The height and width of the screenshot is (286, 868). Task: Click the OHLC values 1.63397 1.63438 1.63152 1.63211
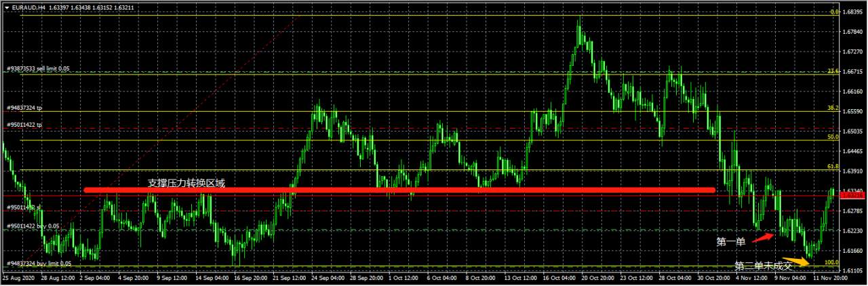coord(92,8)
